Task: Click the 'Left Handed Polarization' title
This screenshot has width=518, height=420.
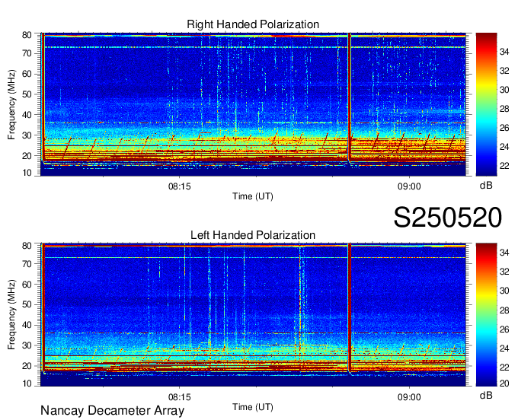Action: pos(253,235)
